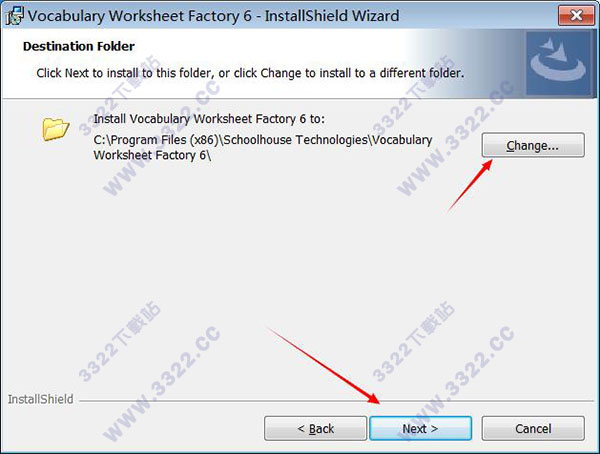Click the InstallShield logo graphic in the banner
The width and height of the screenshot is (600, 454).
click(558, 63)
